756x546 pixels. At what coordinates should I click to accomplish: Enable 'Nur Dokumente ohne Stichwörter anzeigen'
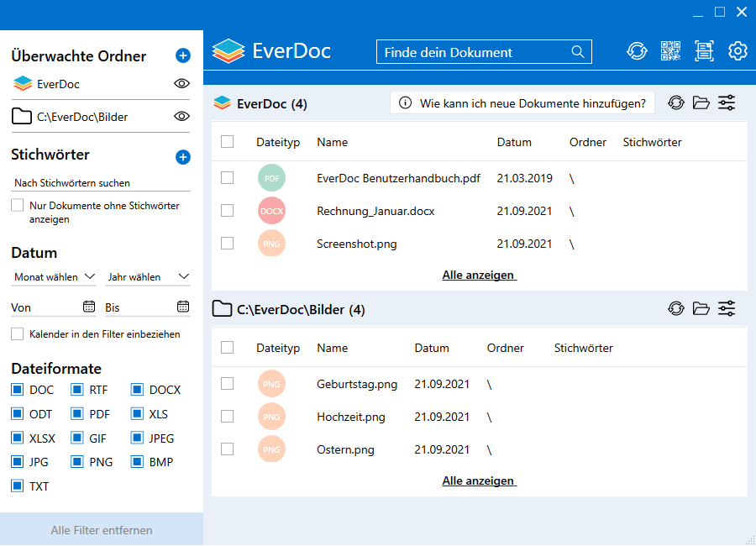pos(18,206)
